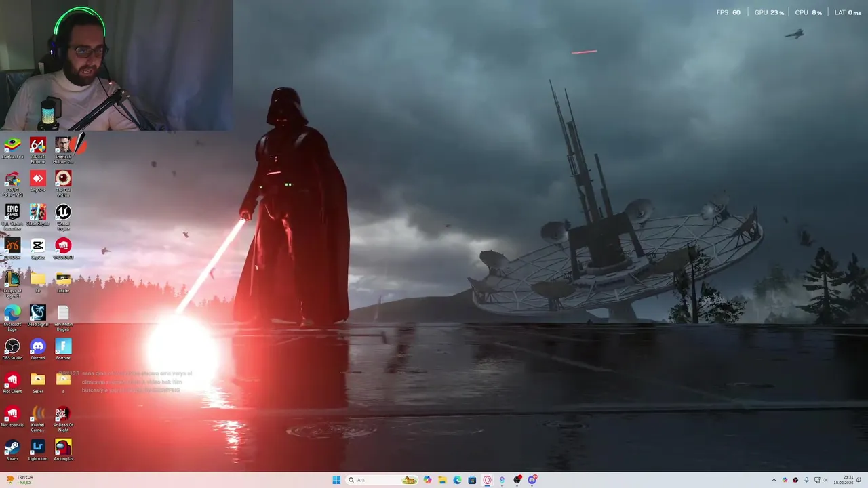868x488 pixels.
Task: Open File Explorer from the taskbar
Action: pos(442,480)
